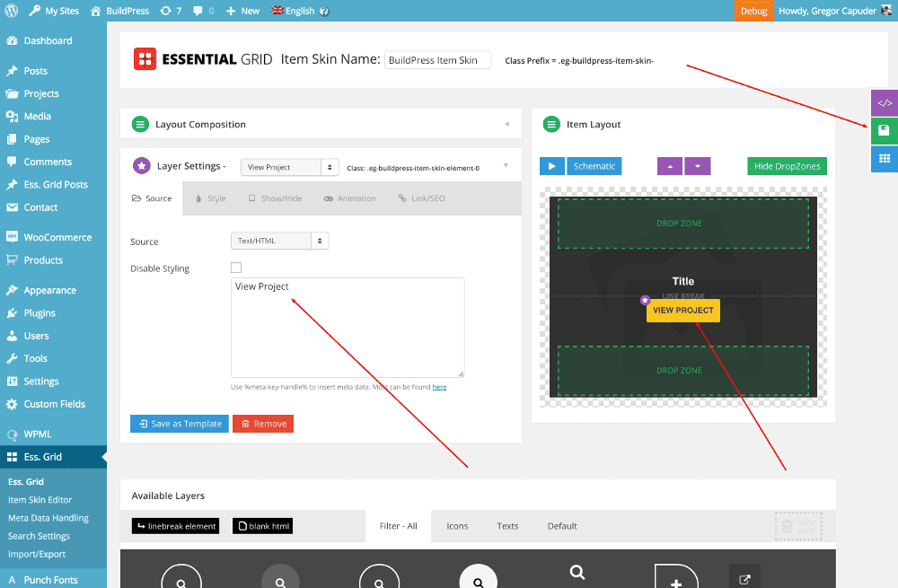Switch to the Animation tab
The height and width of the screenshot is (588, 898).
[350, 198]
